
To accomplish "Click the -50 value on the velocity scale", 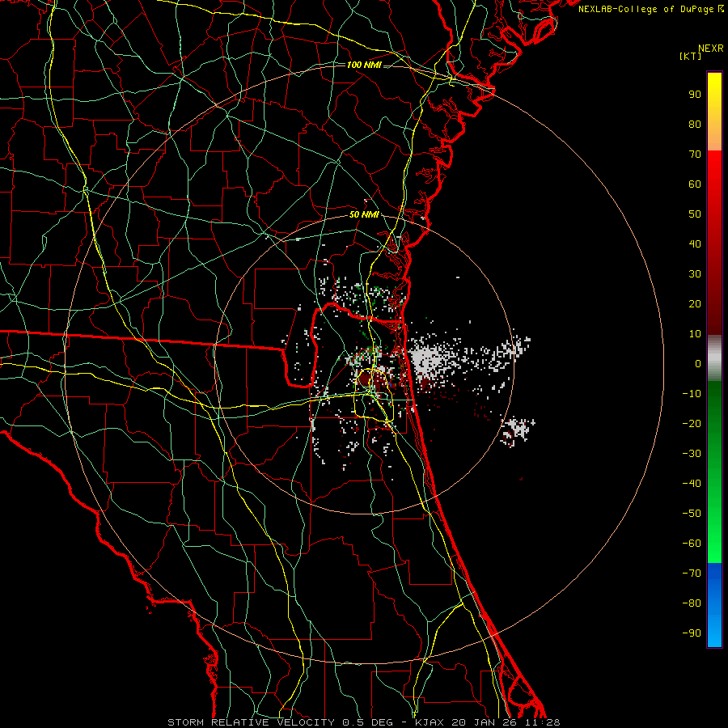I will (692, 514).
